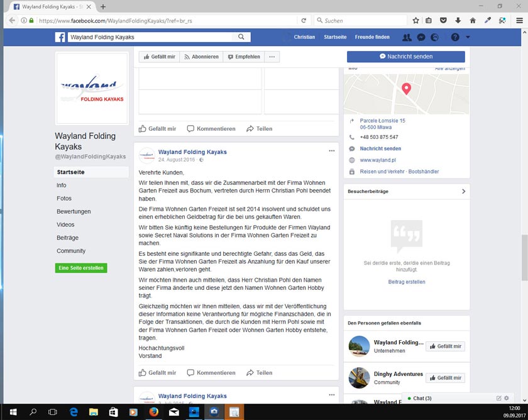528x420 pixels.
Task: Select Bewertungen in page sidebar
Action: (74, 211)
